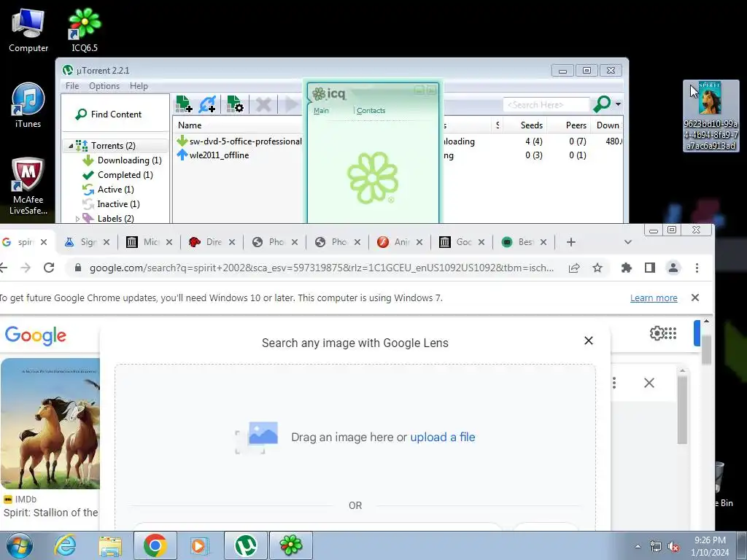The height and width of the screenshot is (560, 747).
Task: Select the sw-dvd-5-office-professional torrent row
Action: coord(239,141)
